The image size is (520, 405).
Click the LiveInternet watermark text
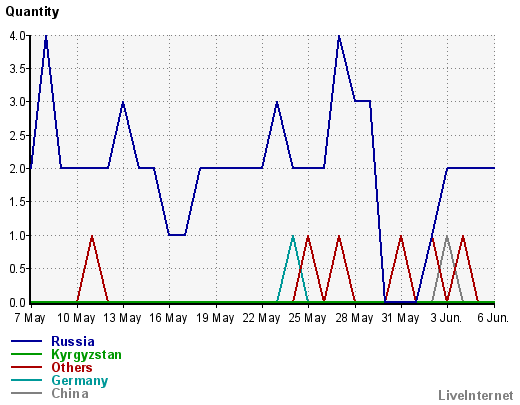coord(476,395)
